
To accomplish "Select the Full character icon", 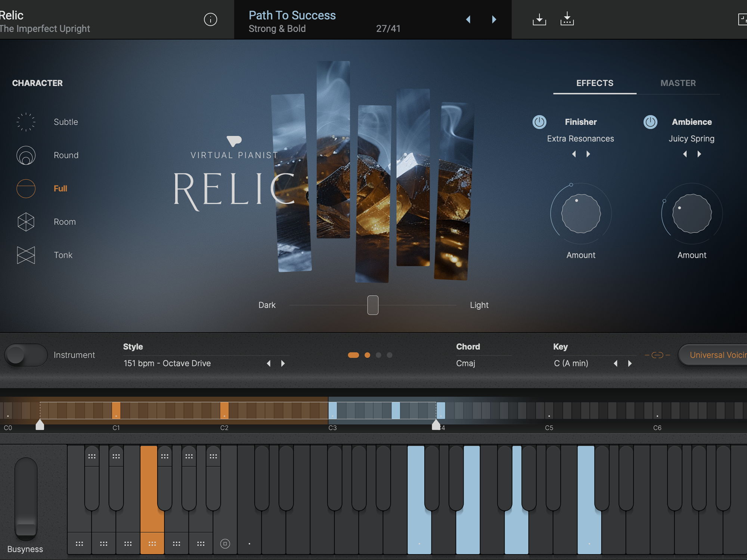I will [26, 188].
